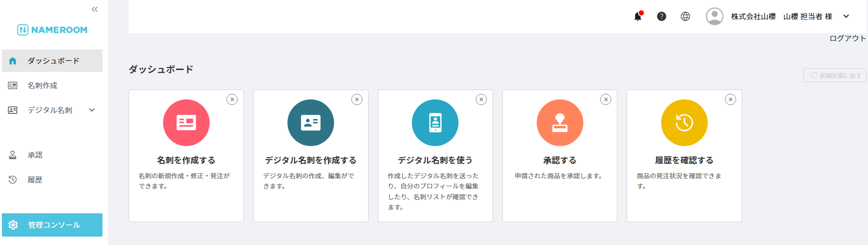Remove the 名刺を作成する card widget
The width and height of the screenshot is (868, 245).
232,99
